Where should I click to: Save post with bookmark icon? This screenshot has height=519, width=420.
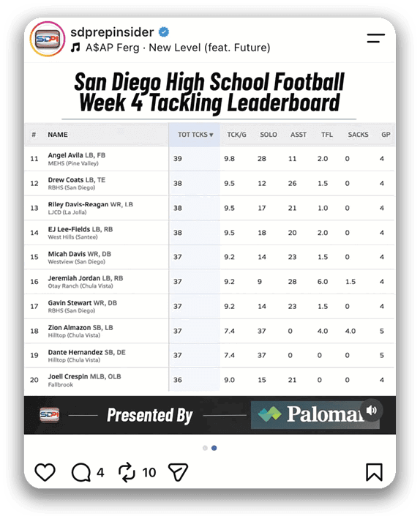tap(375, 472)
